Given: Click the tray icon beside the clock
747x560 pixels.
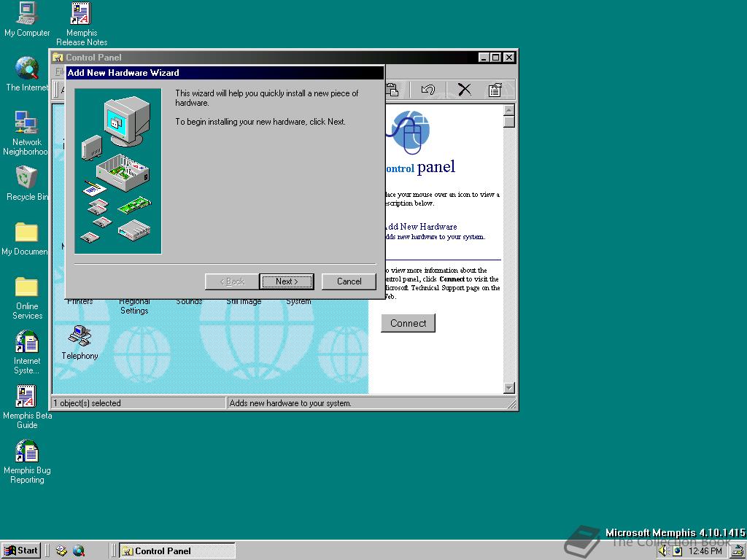Looking at the screenshot, I should click(x=678, y=551).
